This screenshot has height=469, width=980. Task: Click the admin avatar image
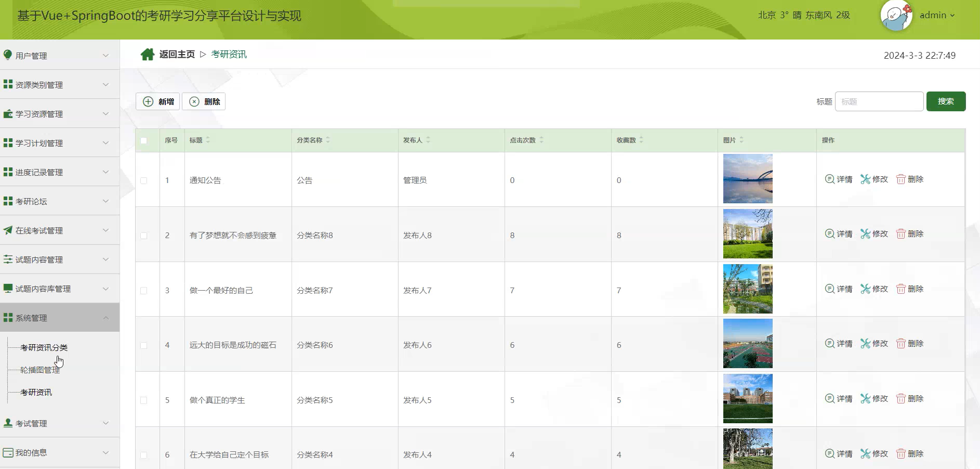pos(896,16)
